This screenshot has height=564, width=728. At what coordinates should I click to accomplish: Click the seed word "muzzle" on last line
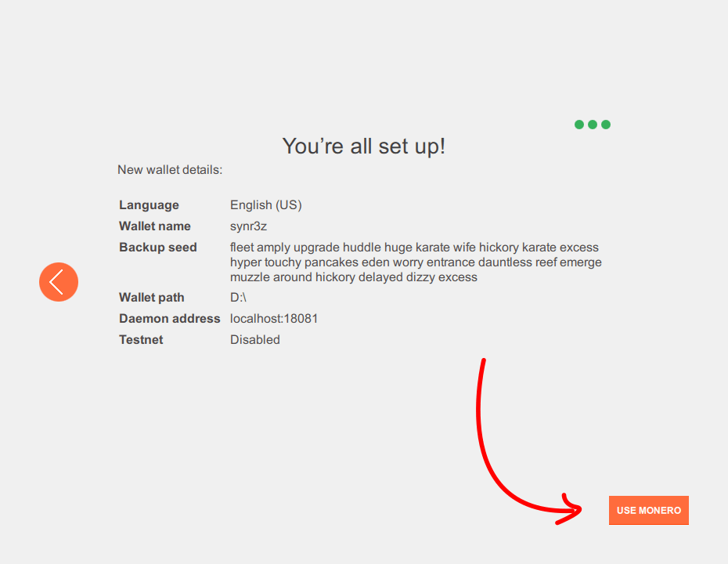pos(250,277)
